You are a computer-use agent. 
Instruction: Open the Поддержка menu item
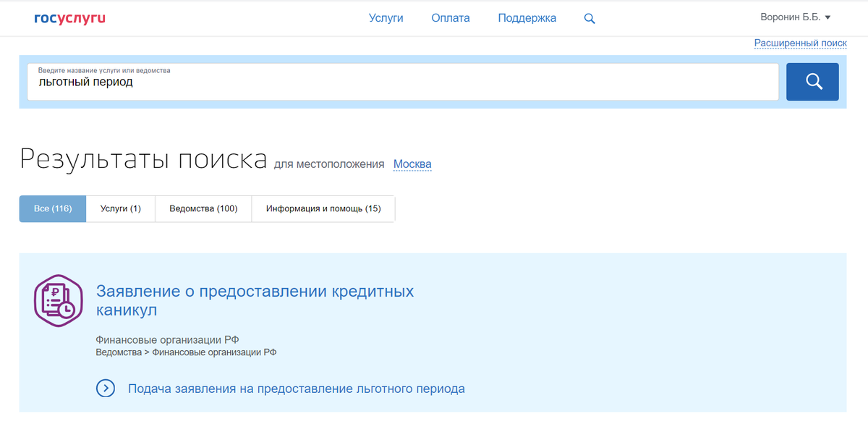[527, 18]
